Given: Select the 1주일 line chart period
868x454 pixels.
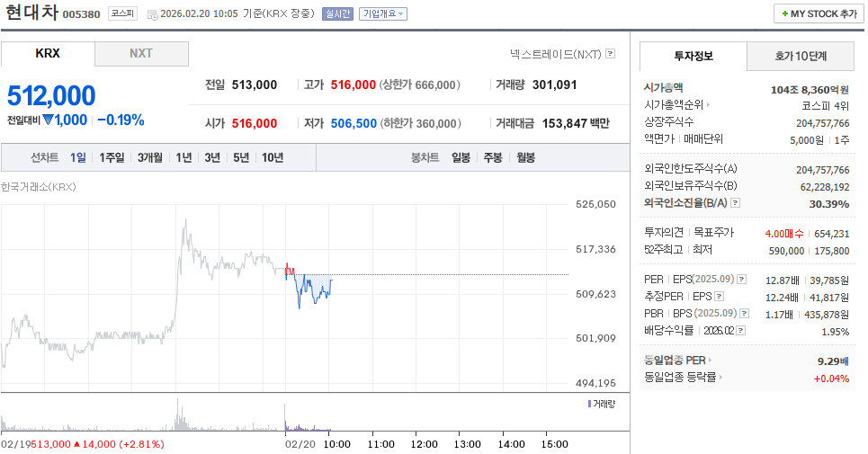Looking at the screenshot, I should click(x=112, y=157).
